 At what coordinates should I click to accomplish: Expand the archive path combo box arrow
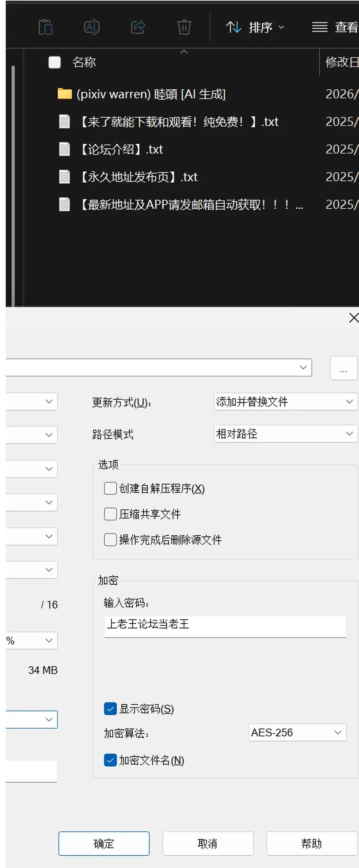[x=303, y=367]
